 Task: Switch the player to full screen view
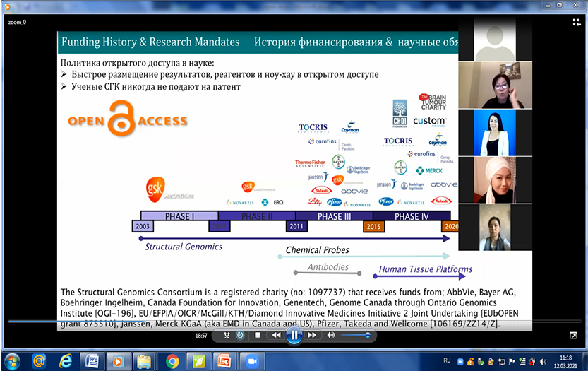(x=573, y=336)
